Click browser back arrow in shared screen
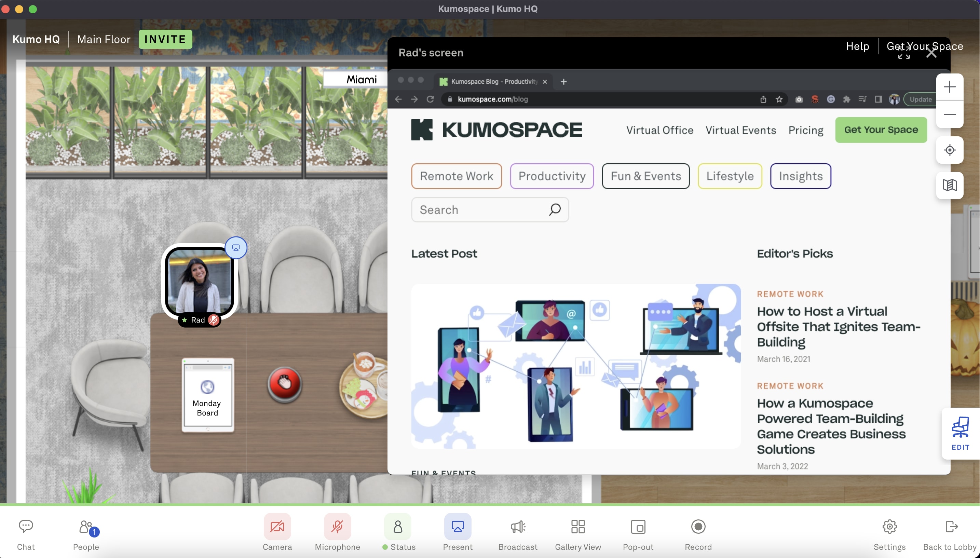 click(398, 99)
